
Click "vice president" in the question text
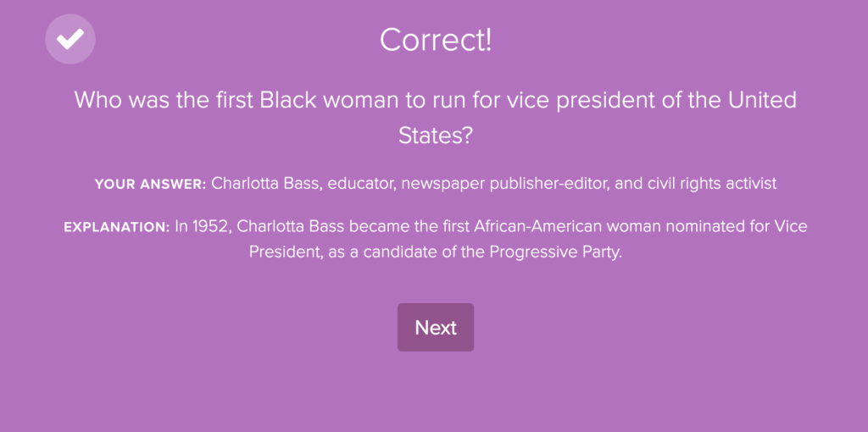[554, 101]
